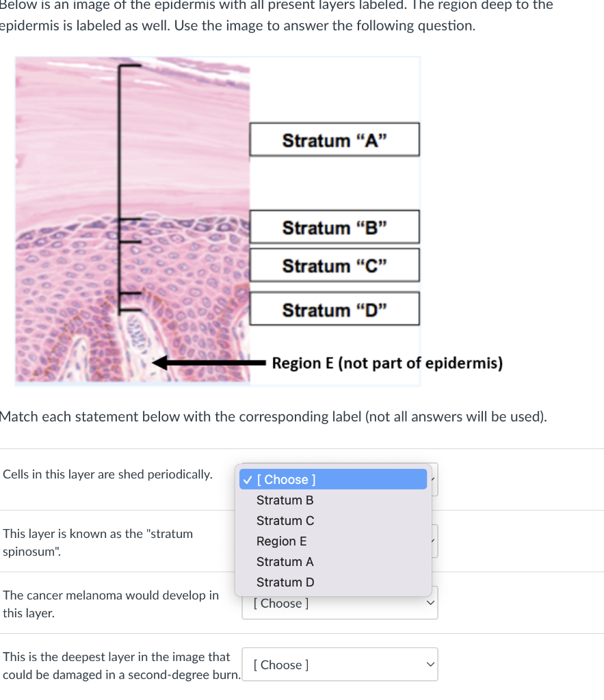604x700 pixels.
Task: Select "Stratum C" from the open dropdown
Action: click(285, 520)
